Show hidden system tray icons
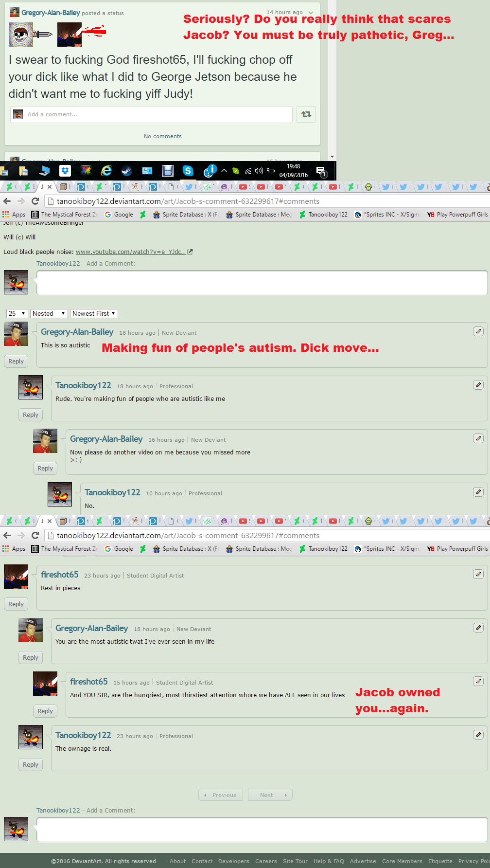The height and width of the screenshot is (868, 490). coord(224,171)
